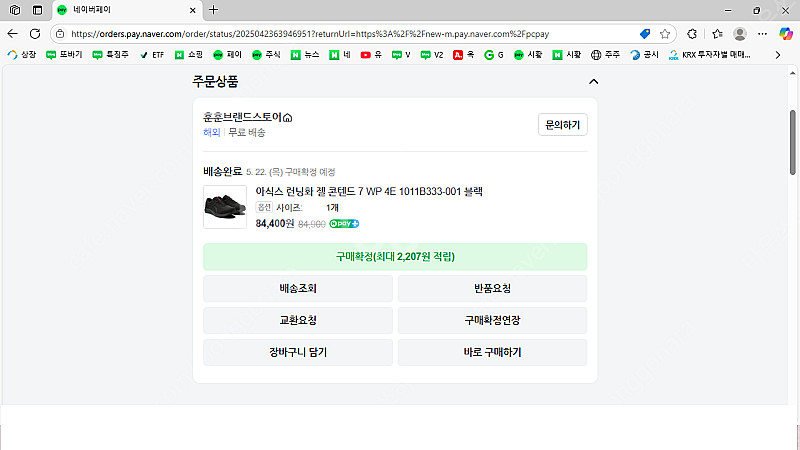
Task: Open the shopping price tag icon
Action: (x=645, y=34)
